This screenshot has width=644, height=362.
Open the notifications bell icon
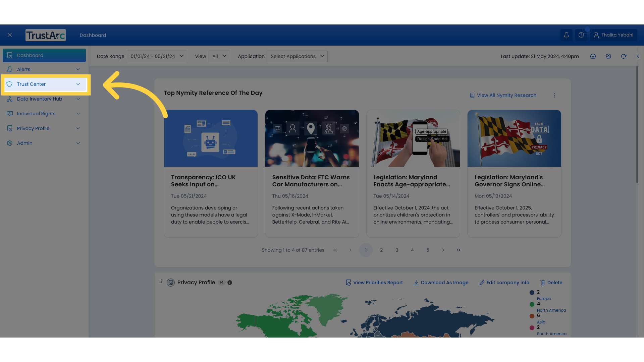566,35
